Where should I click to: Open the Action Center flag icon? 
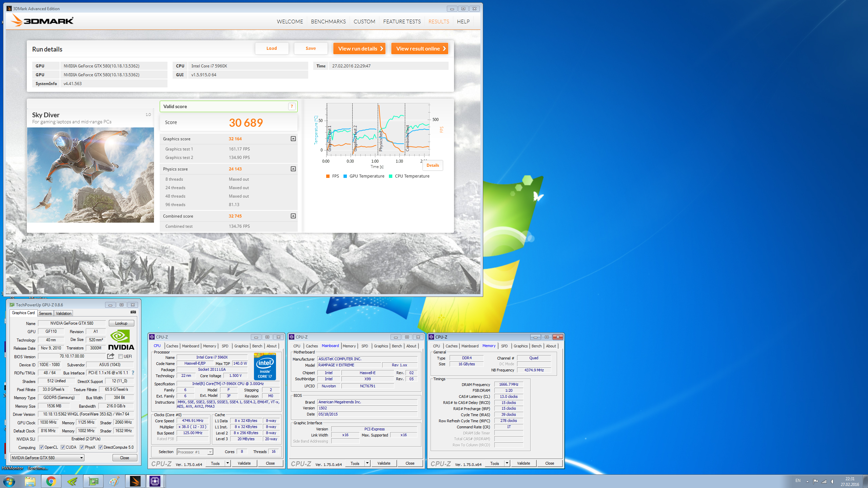815,482
